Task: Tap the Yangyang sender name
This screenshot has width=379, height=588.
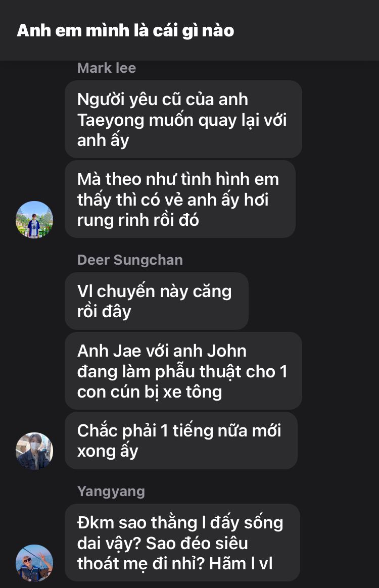Action: tap(111, 491)
